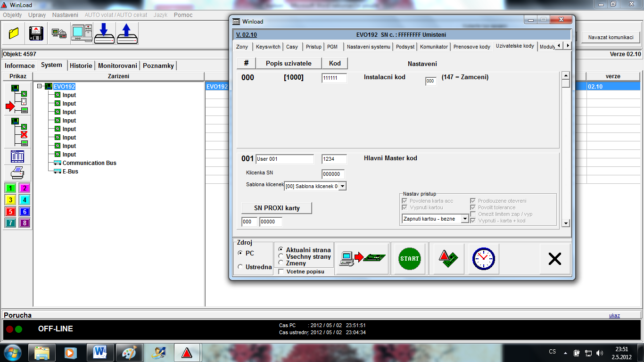Click the blue download-arrow toolbar icon
644x362 pixels.
tap(104, 33)
